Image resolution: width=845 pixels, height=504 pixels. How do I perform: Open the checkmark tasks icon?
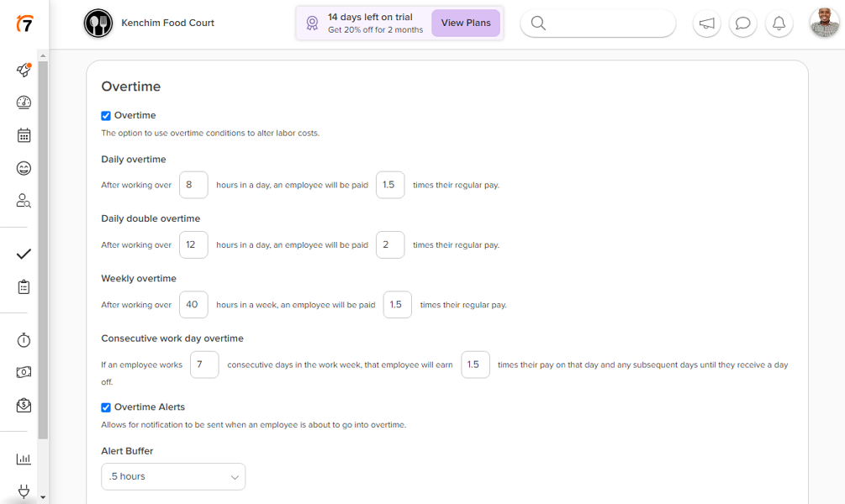(24, 254)
